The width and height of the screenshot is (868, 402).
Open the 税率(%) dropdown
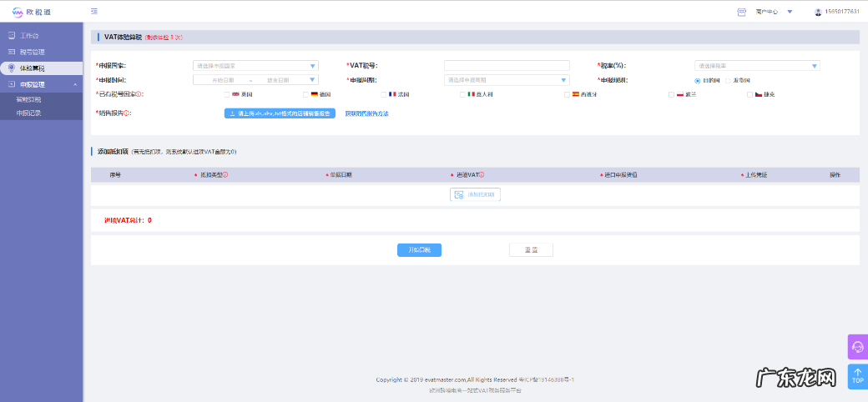[x=757, y=66]
